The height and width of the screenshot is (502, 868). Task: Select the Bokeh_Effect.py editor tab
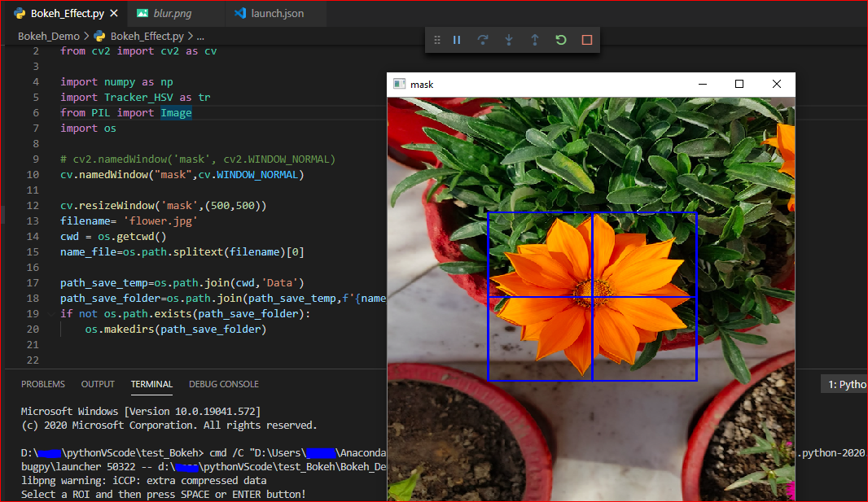(67, 13)
